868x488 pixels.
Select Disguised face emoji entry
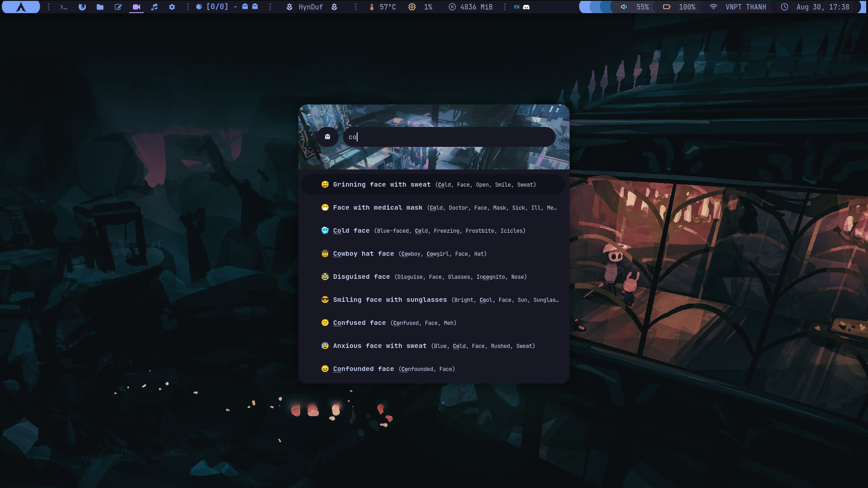click(x=433, y=277)
